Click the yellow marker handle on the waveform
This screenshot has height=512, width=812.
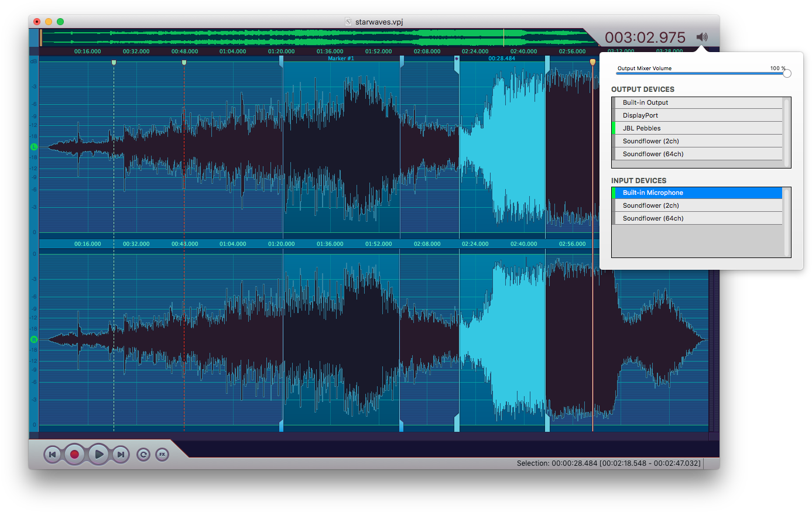point(592,61)
